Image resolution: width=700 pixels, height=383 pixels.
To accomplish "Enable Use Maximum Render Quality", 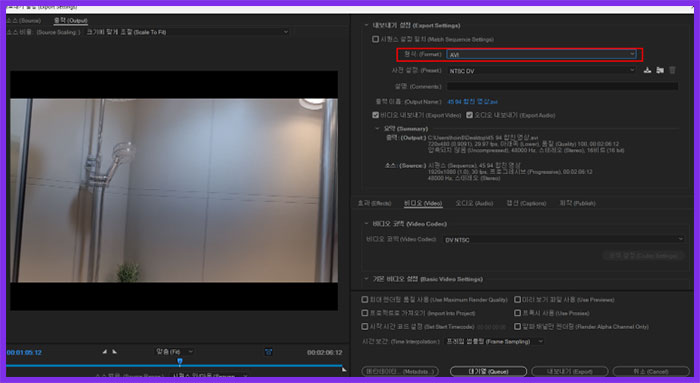I will (x=365, y=300).
